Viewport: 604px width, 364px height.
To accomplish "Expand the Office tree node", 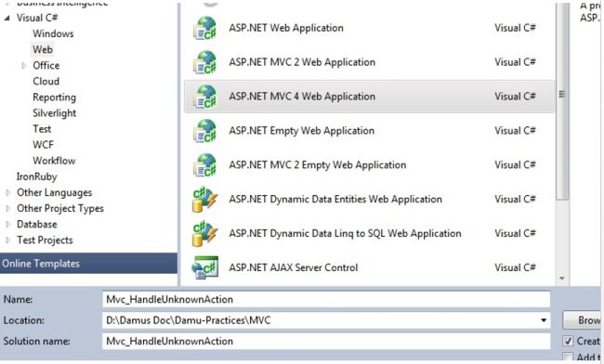I will point(24,65).
